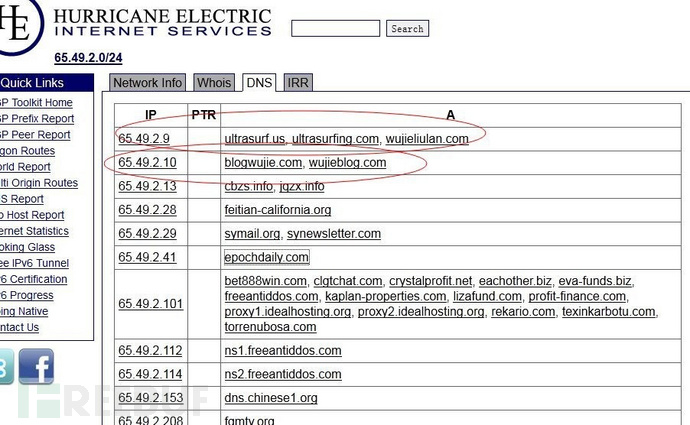Open the IRR tab
The width and height of the screenshot is (690, 425).
(298, 83)
